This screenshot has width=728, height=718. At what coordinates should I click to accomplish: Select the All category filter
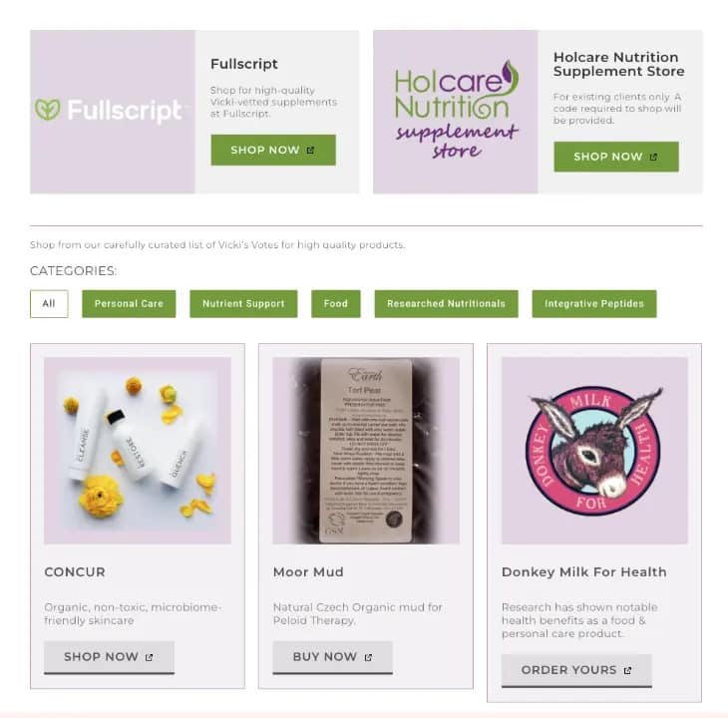[x=49, y=303]
